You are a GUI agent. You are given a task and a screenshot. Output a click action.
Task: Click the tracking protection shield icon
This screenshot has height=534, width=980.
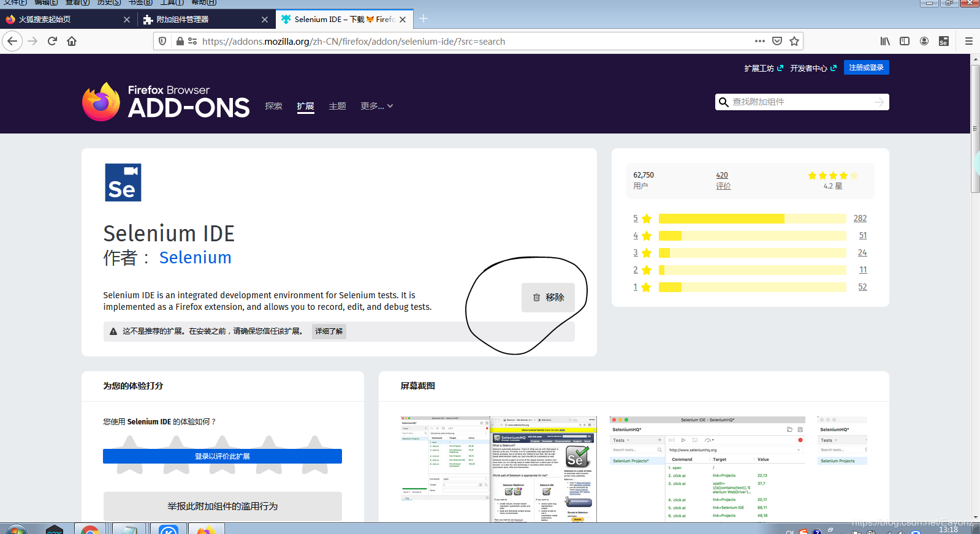162,41
